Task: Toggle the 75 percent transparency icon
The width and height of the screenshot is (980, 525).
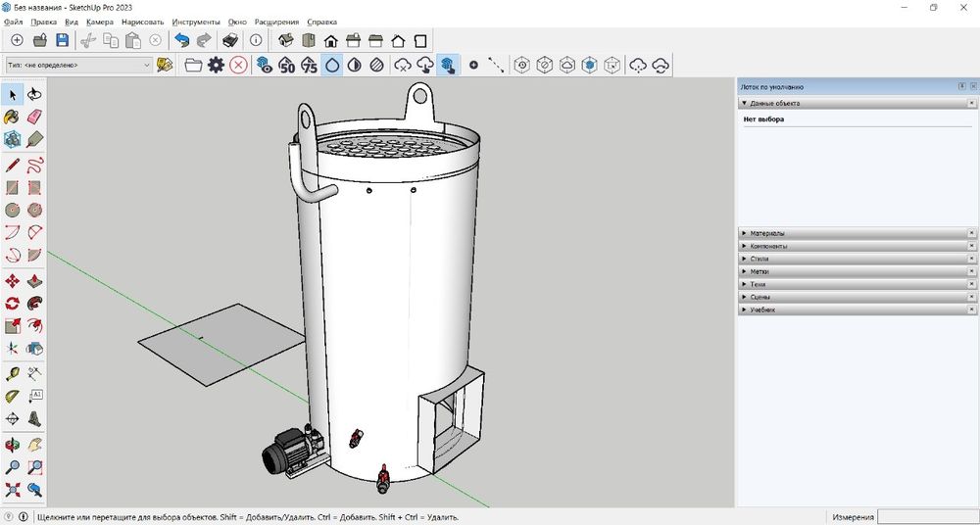Action: [310, 65]
